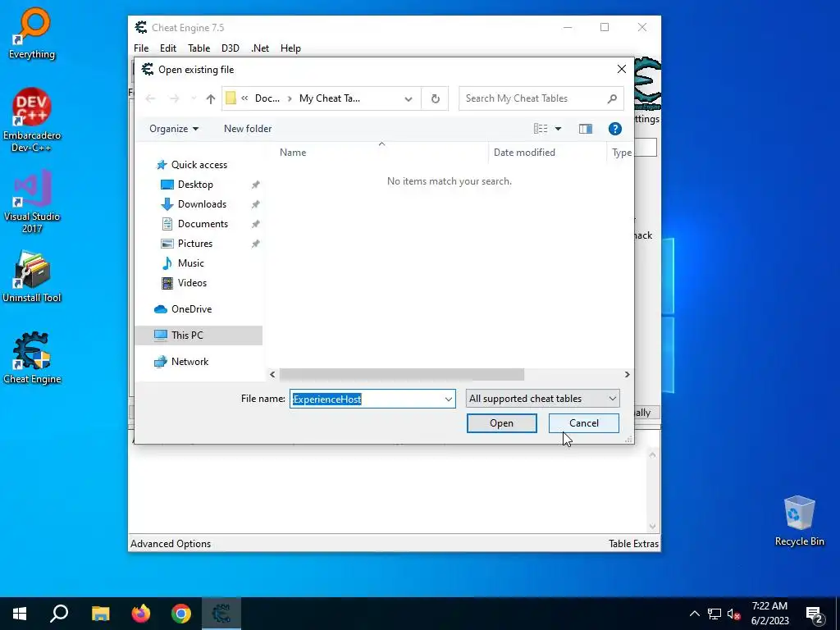Screen dimensions: 840x630
Task: Launch Firefox from the taskbar
Action: point(141,614)
